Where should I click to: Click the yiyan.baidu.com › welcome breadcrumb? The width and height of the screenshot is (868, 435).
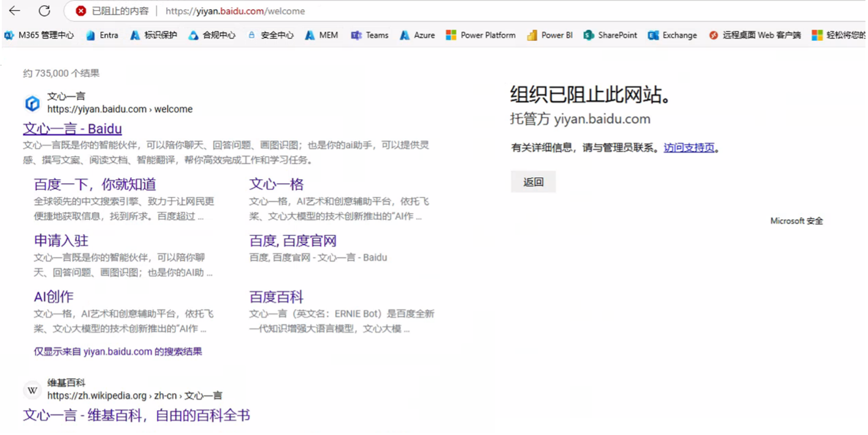[120, 109]
